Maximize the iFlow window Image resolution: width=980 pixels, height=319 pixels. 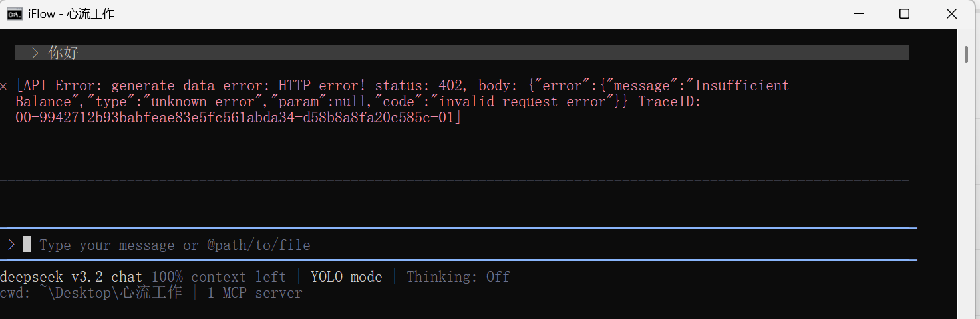click(x=904, y=13)
